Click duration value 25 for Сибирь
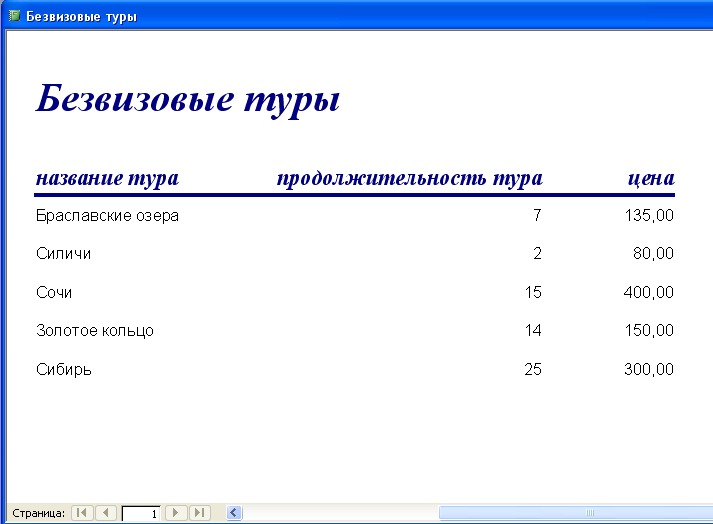This screenshot has width=713, height=524. pos(533,369)
